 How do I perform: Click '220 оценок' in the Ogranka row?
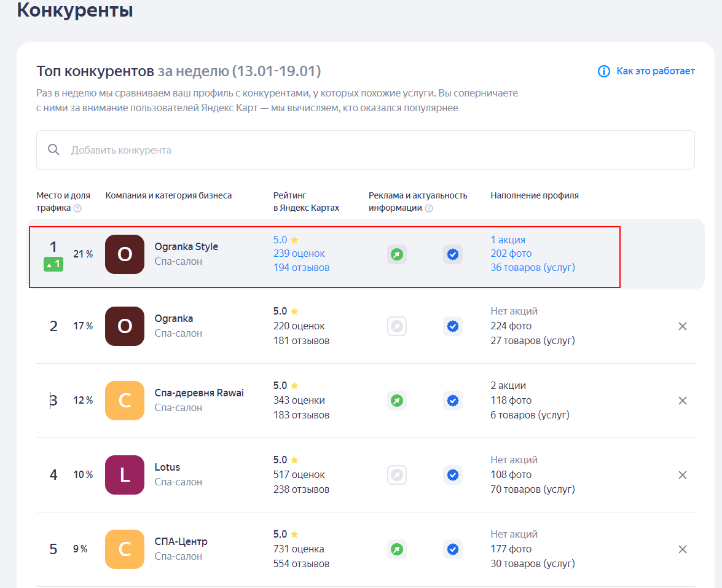click(x=299, y=326)
